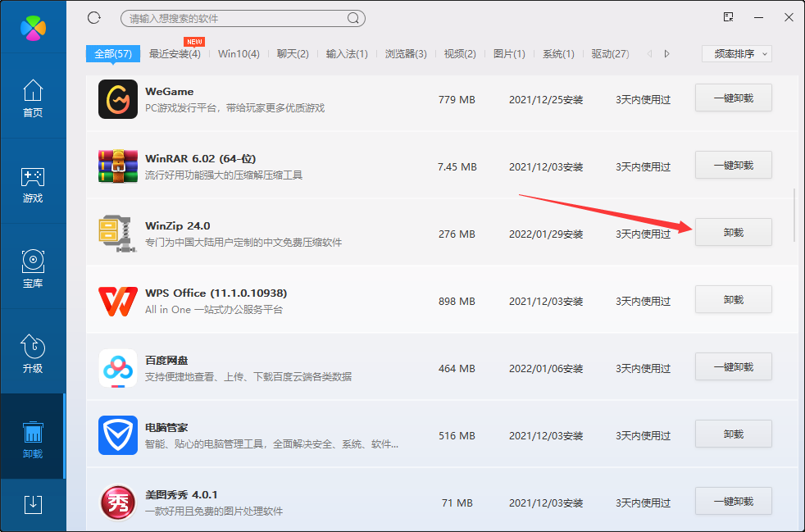This screenshot has width=805, height=532.
Task: Switch to 最近安装(4) tab
Action: point(175,54)
